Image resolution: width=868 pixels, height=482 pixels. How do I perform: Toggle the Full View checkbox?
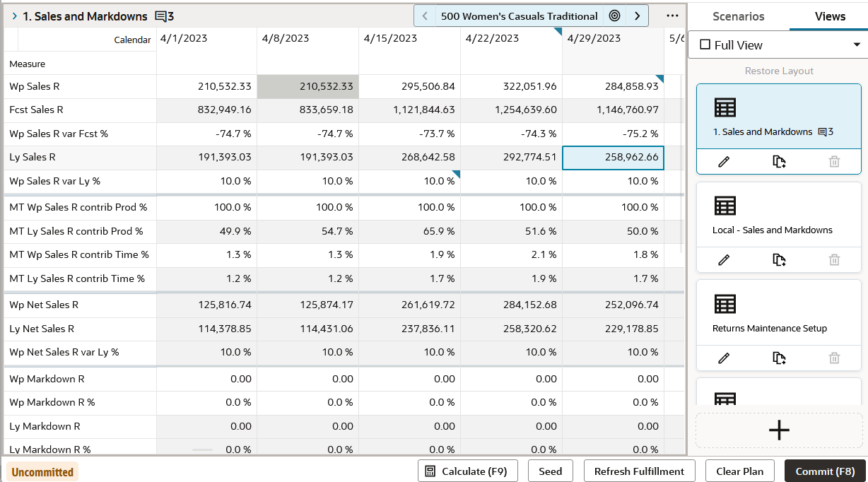coord(705,45)
